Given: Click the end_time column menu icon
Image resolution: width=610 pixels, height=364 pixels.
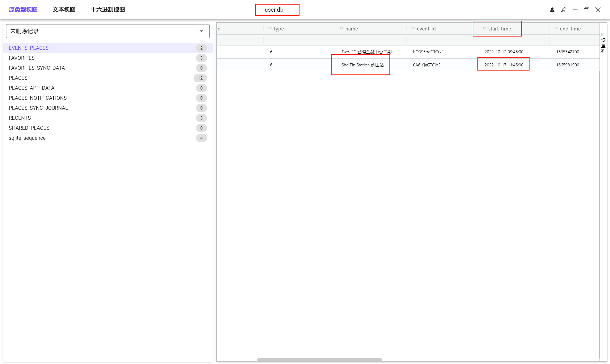Looking at the screenshot, I should [x=556, y=29].
